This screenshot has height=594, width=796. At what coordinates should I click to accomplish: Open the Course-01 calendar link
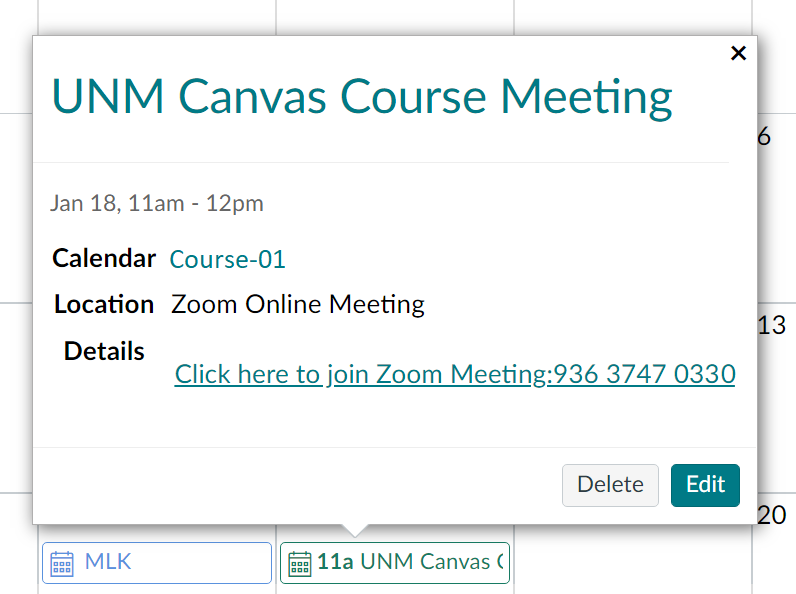[227, 259]
